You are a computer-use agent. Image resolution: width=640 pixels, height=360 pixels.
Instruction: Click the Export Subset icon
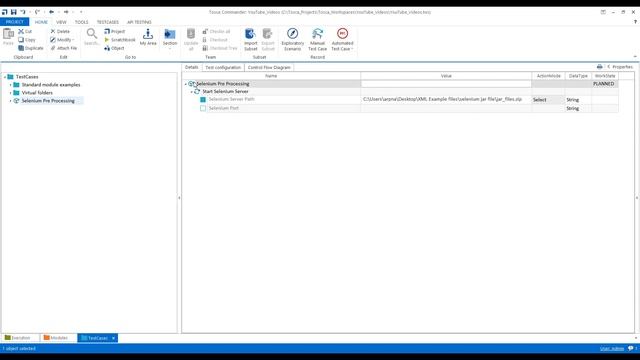tap(268, 33)
